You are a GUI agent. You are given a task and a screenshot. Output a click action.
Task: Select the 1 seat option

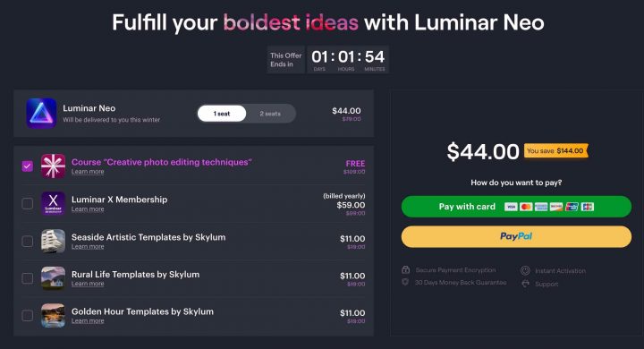(222, 114)
